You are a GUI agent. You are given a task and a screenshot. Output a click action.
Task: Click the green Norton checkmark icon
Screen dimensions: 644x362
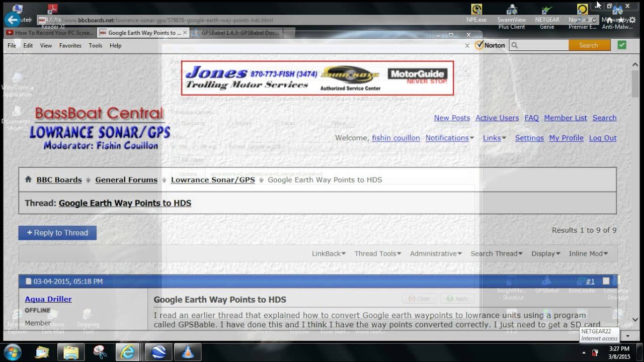click(622, 45)
